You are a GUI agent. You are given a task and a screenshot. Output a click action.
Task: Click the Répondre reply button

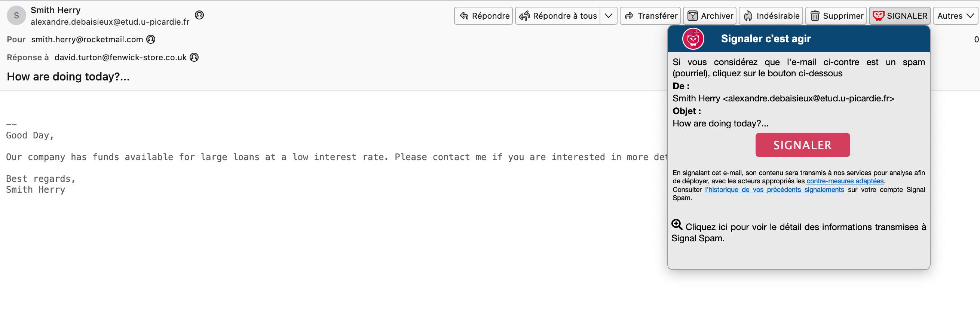[x=483, y=16]
